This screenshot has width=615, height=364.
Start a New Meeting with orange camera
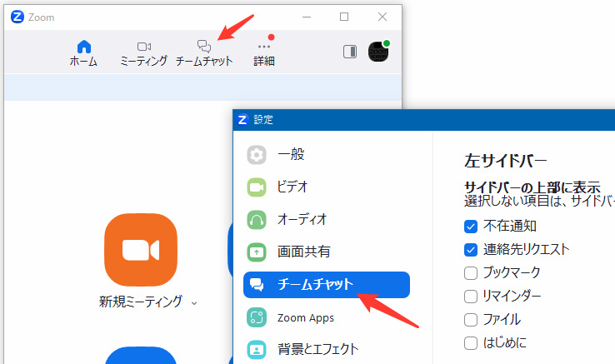[141, 250]
